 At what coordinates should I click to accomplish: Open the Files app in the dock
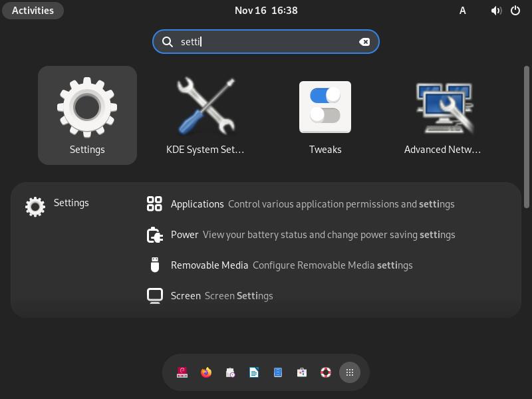click(x=278, y=372)
